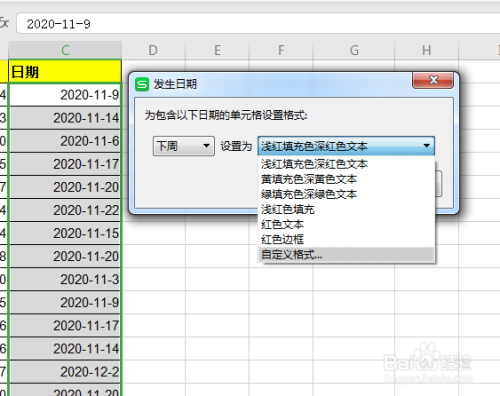Click the 2020-12-2 cell
Viewport: 500px width, 396px height.
(x=65, y=372)
